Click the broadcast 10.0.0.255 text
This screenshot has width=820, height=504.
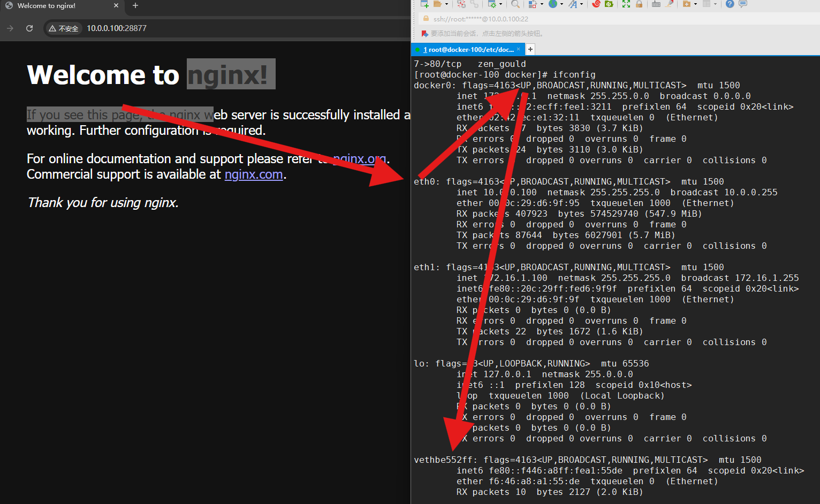point(724,193)
